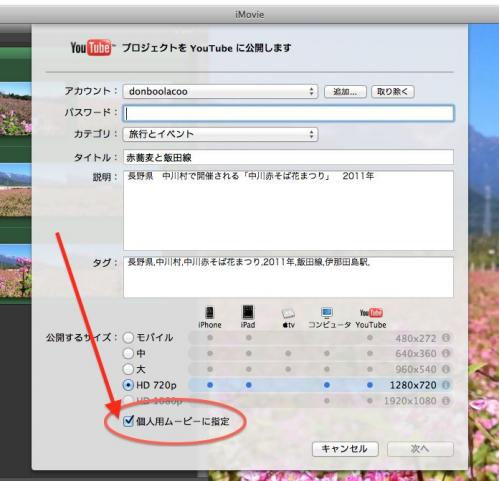The image size is (499, 481).
Task: Click the 480x272 resolution text
Action: tap(416, 338)
